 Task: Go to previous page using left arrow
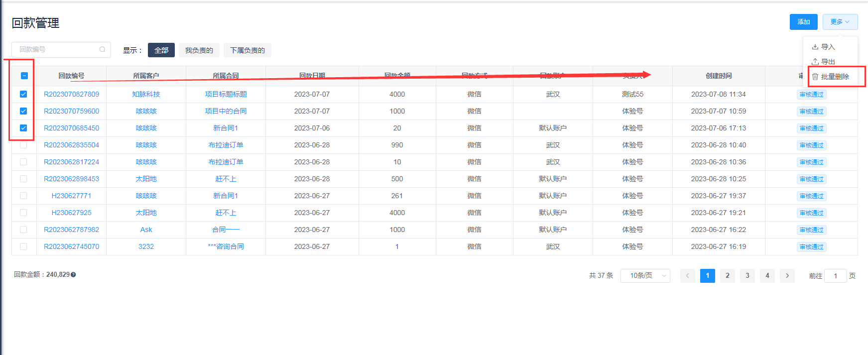[687, 276]
